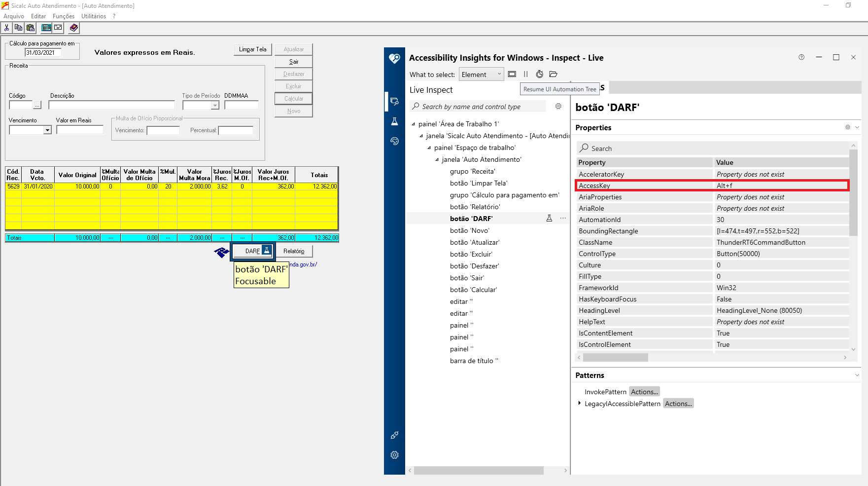Click the timer icon beside the pause button

(x=540, y=74)
